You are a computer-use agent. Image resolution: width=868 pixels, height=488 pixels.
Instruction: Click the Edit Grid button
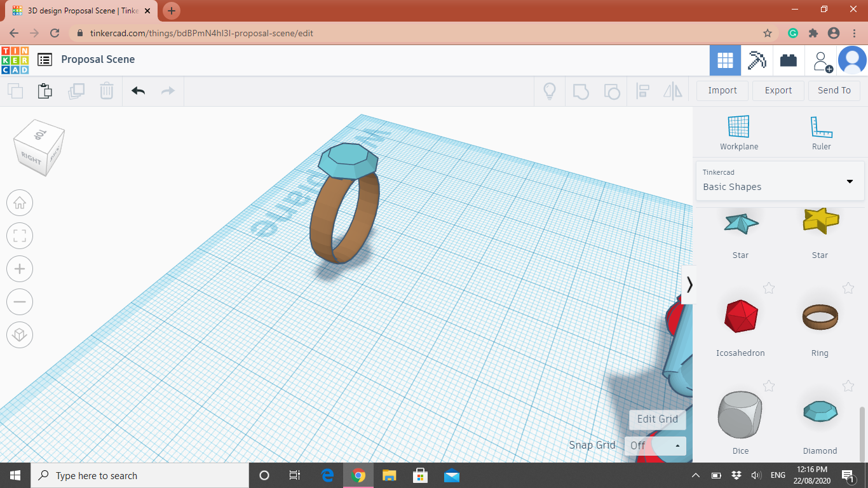coord(658,419)
